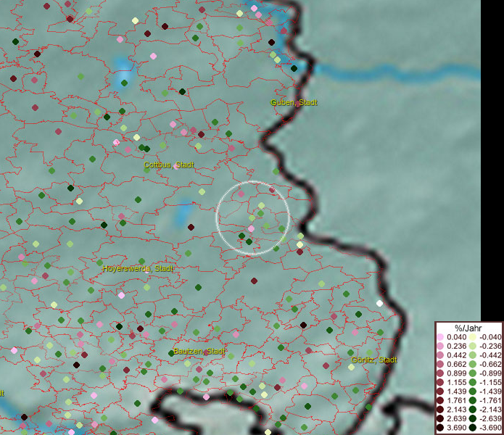Screen dimensions: 504x435
Task: Select the 1.155 legend color swatch
Action: [440, 382]
